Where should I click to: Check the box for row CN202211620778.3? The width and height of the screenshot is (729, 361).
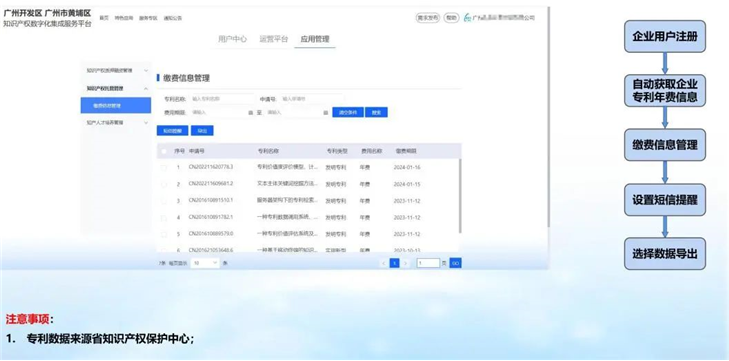pyautogui.click(x=163, y=167)
